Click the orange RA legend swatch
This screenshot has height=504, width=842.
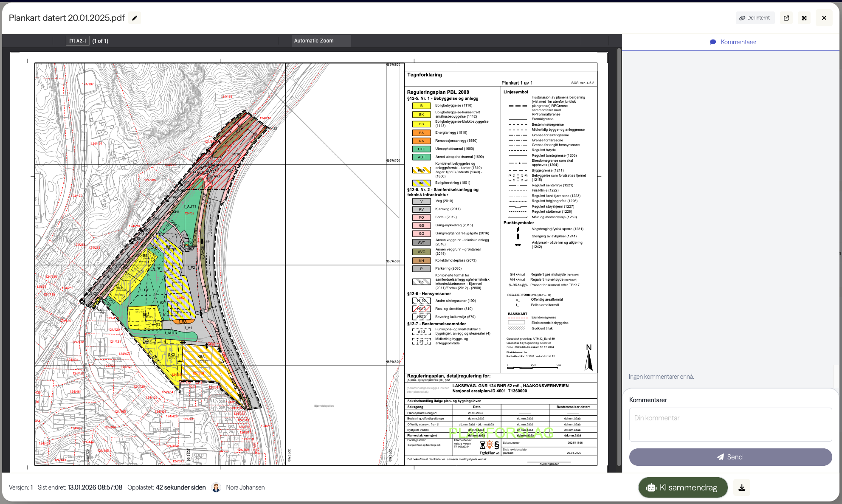click(421, 141)
